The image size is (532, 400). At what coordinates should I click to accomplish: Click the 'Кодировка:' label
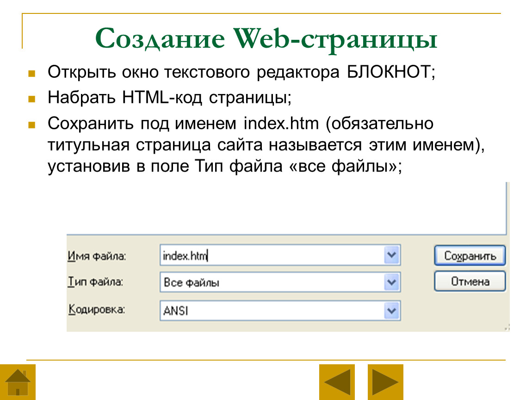(x=97, y=310)
